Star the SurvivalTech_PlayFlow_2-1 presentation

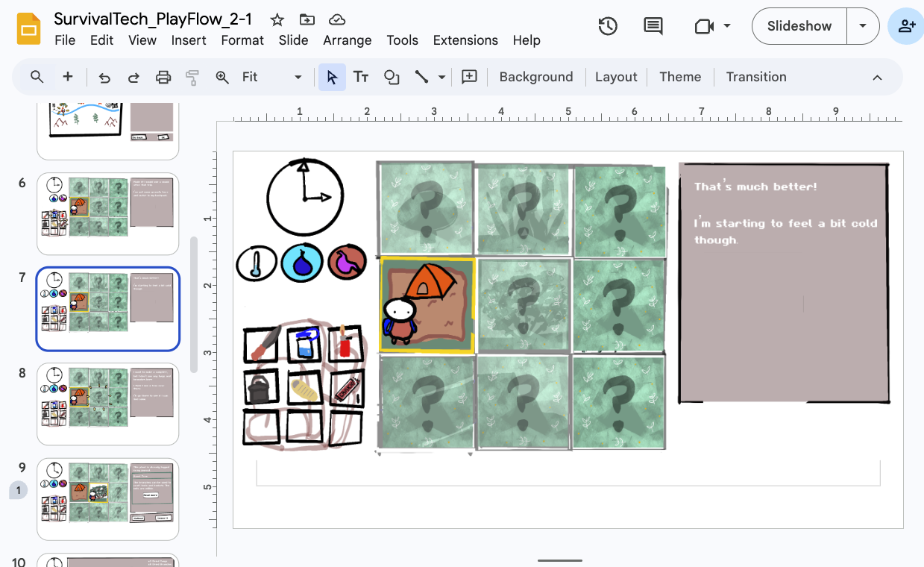click(277, 20)
